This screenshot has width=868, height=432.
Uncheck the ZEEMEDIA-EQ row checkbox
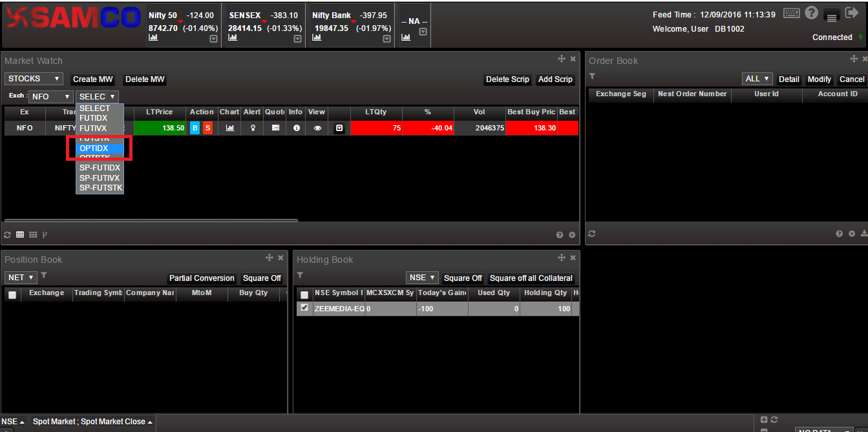[304, 308]
